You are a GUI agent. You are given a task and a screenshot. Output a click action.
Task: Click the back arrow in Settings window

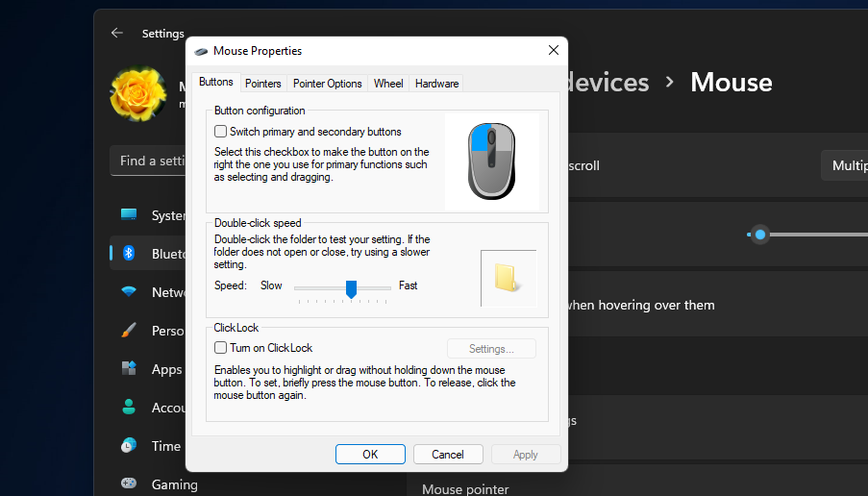tap(117, 34)
